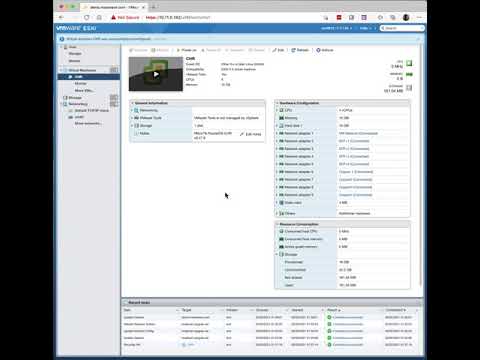Open Monitor under the CHR VM
Image resolution: width=480 pixels, height=360 pixels.
tap(81, 83)
